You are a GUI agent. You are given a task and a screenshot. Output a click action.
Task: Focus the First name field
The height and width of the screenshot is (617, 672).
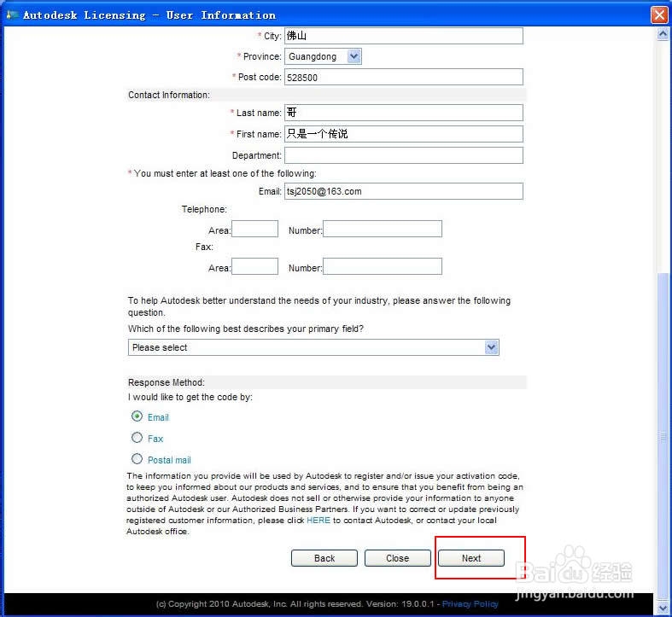[x=403, y=134]
